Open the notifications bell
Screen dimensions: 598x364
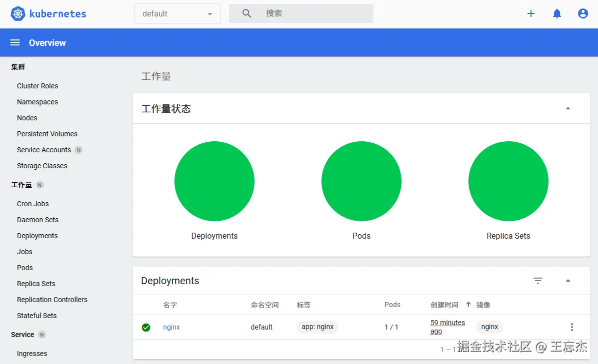click(x=557, y=13)
